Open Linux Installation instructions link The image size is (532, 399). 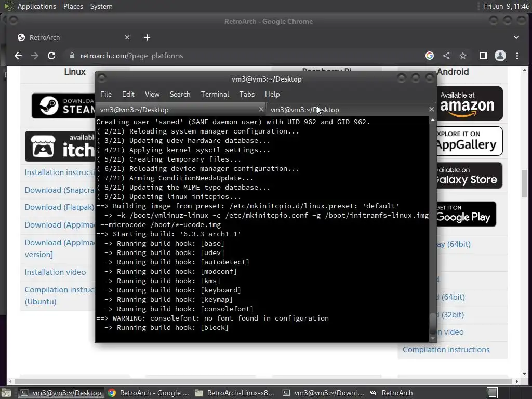60,172
